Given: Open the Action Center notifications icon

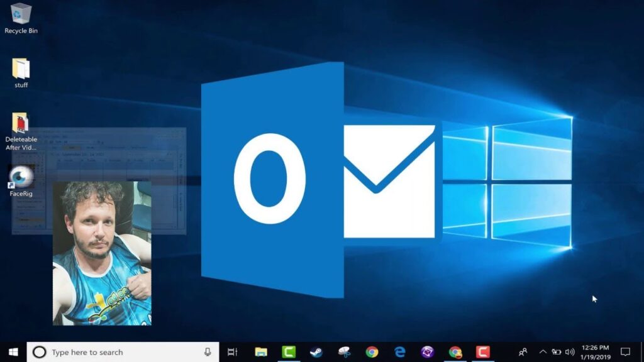Looking at the screenshot, I should (625, 352).
